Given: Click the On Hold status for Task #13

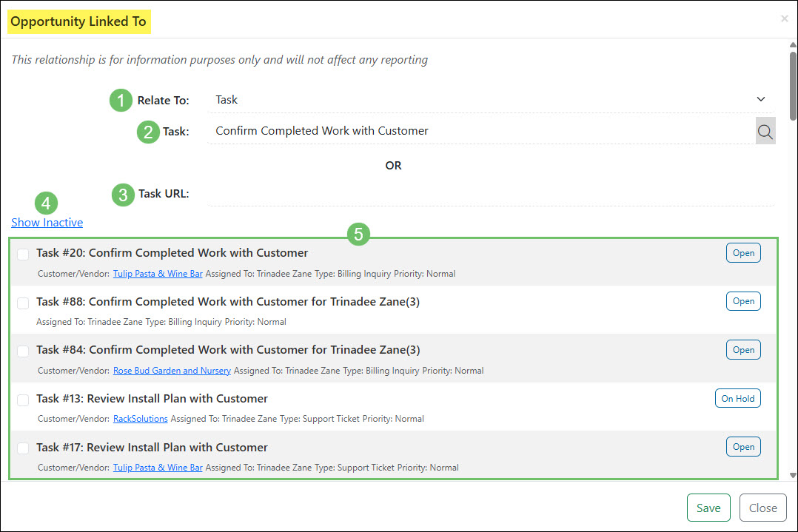Looking at the screenshot, I should tap(737, 397).
